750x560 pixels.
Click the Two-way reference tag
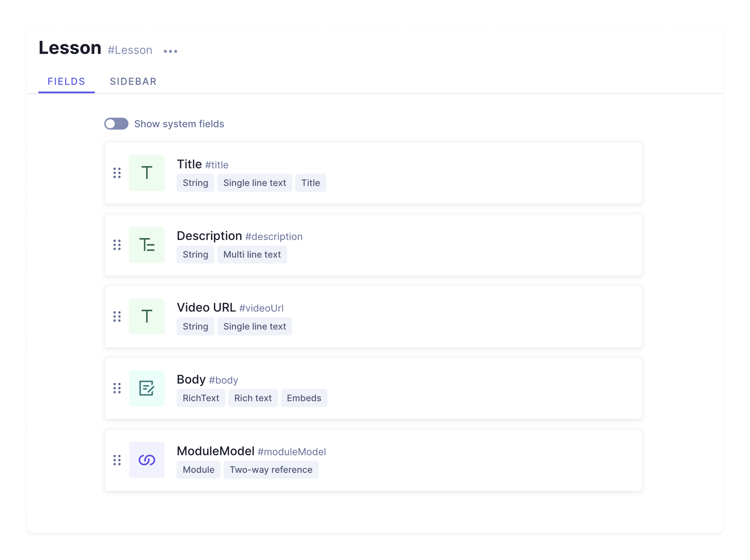[271, 470]
